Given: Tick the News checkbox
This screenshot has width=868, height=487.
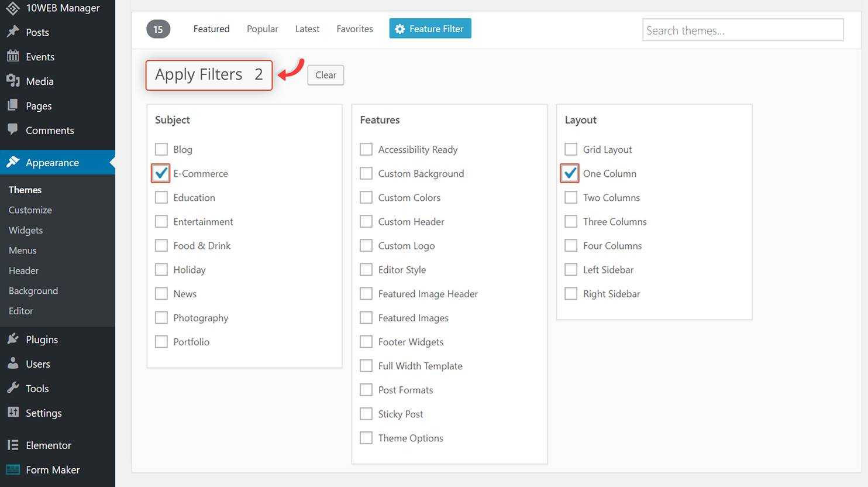Looking at the screenshot, I should tap(161, 293).
